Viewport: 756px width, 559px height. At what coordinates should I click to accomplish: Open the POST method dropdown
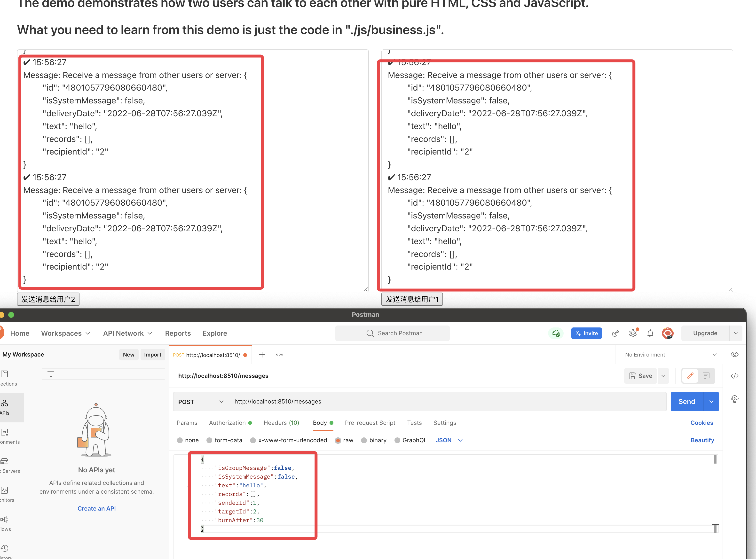pyautogui.click(x=200, y=402)
